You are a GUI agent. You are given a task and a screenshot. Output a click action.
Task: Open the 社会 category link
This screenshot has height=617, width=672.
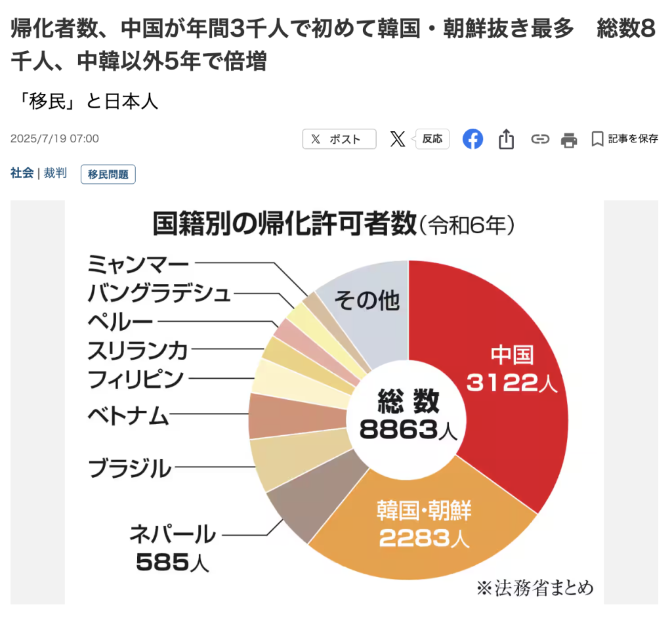pyautogui.click(x=22, y=173)
